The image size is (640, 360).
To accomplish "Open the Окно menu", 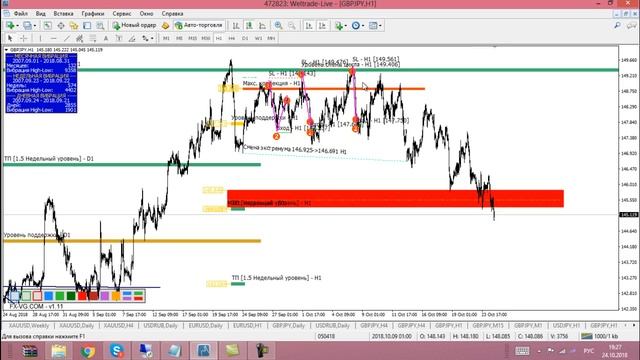I will [x=146, y=13].
